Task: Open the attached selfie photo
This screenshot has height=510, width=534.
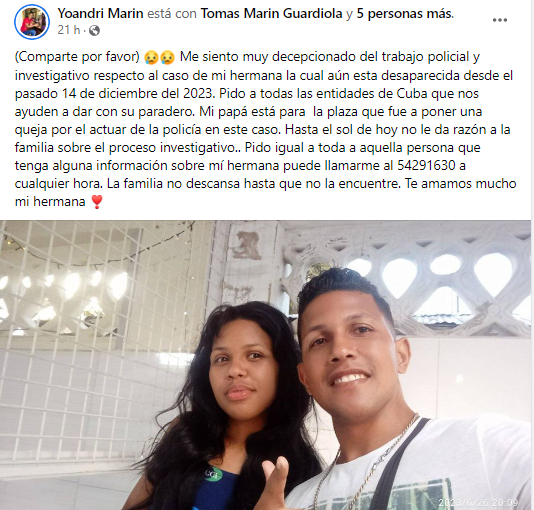Action: (x=266, y=365)
